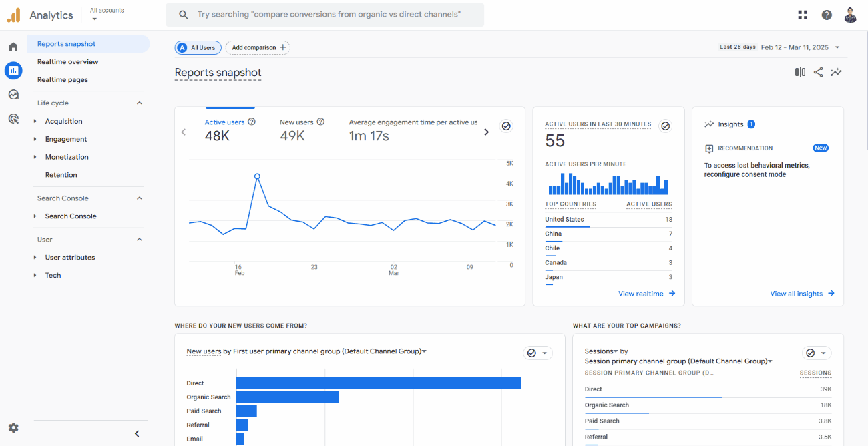Click the Direct bar in the new users chart
This screenshot has width=868, height=446.
(x=379, y=383)
